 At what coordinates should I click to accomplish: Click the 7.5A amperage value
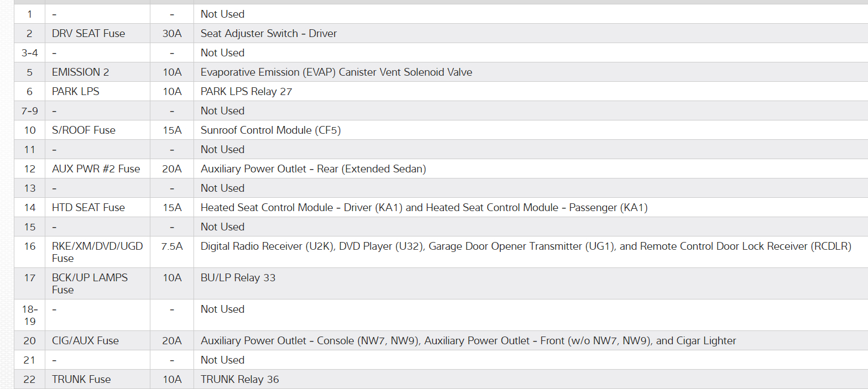coord(172,246)
